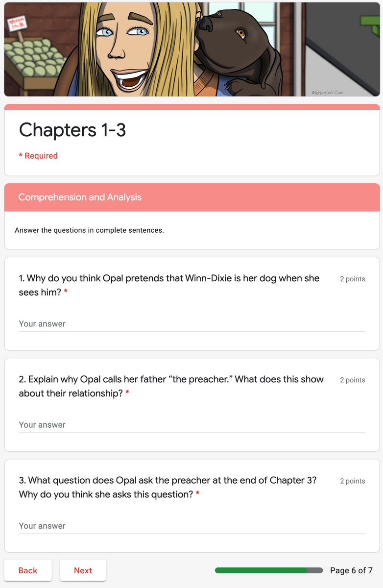Click the 2 points label on question 2

point(352,380)
